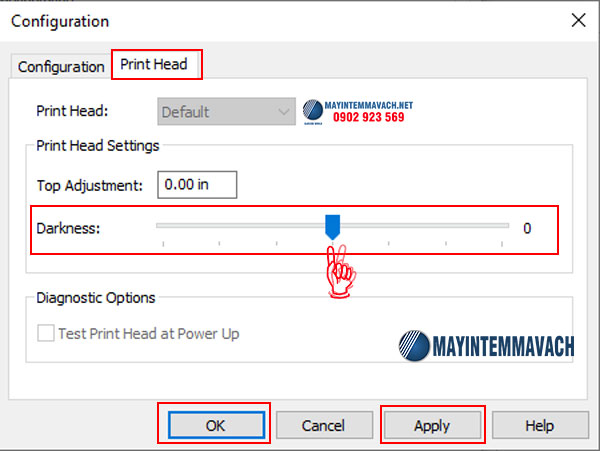Click the red pointing hand icon below the slider

(341, 267)
